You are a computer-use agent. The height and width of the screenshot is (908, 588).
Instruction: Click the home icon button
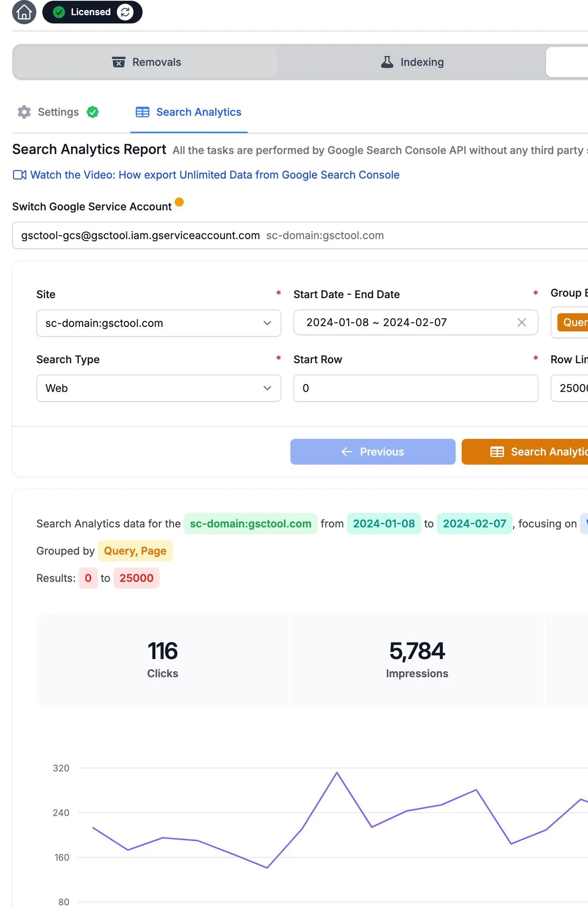(24, 12)
